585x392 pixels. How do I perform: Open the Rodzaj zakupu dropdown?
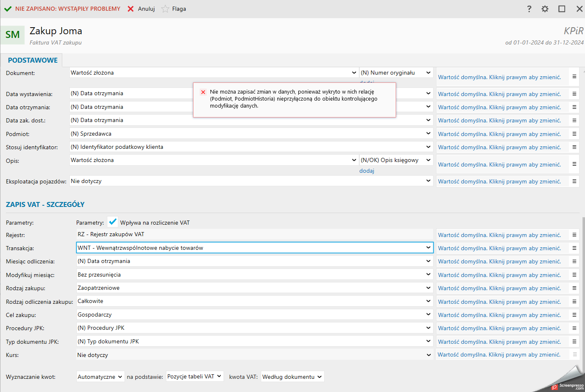point(428,288)
